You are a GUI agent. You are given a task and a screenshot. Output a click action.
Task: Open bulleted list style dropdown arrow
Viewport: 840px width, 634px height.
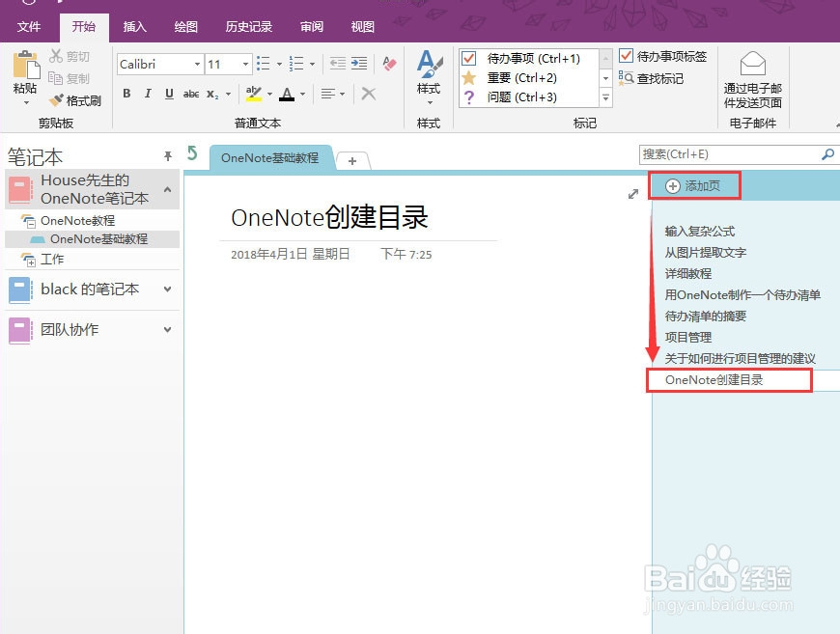click(x=279, y=65)
